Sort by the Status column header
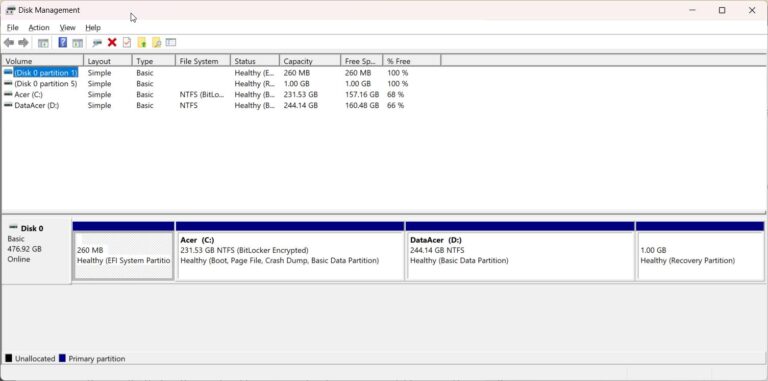The height and width of the screenshot is (381, 768). point(255,61)
